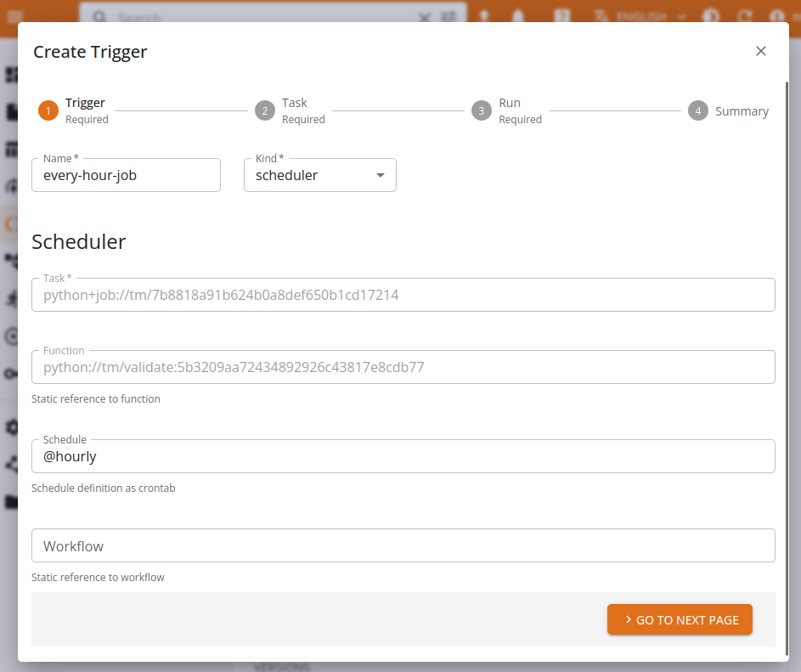This screenshot has height=672, width=801.
Task: Click the Function reference field
Action: pyautogui.click(x=403, y=368)
